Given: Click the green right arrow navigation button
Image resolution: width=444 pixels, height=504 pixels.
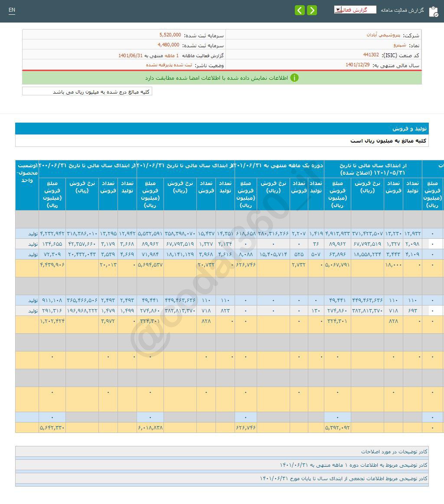Looking at the screenshot, I should (311, 10).
